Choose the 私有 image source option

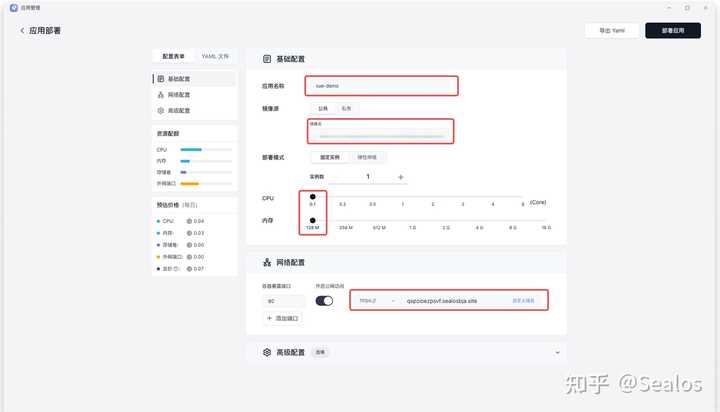[x=346, y=108]
